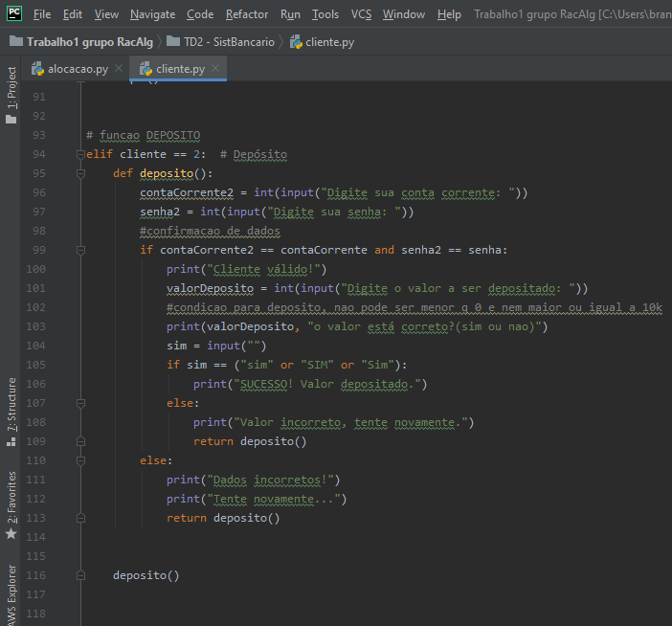Open the VCS menu

click(361, 14)
